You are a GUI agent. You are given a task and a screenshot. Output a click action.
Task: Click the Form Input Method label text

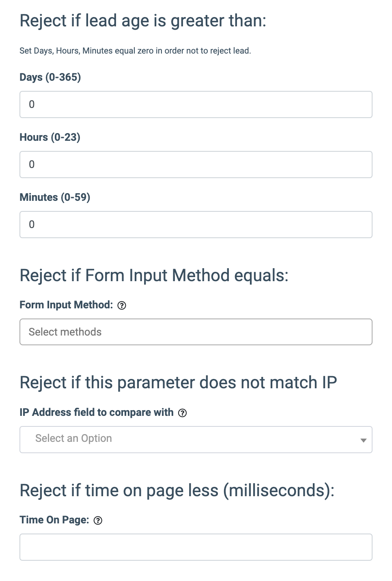66,305
